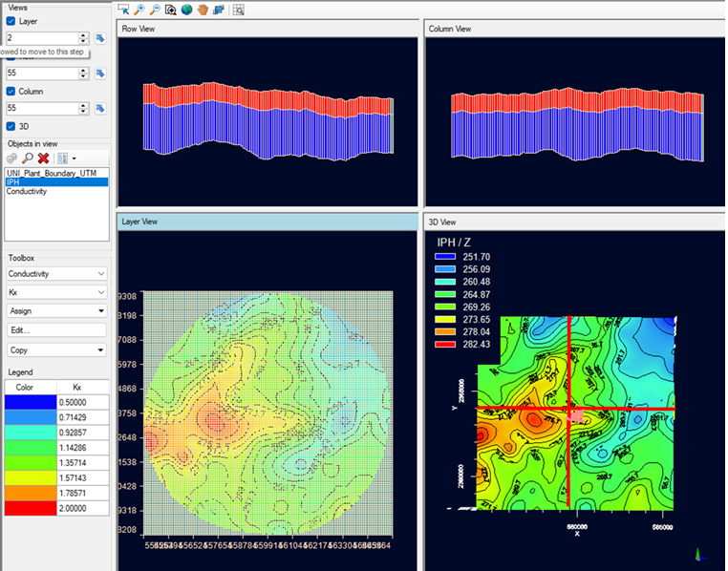Click the globe full extent icon

click(x=186, y=10)
